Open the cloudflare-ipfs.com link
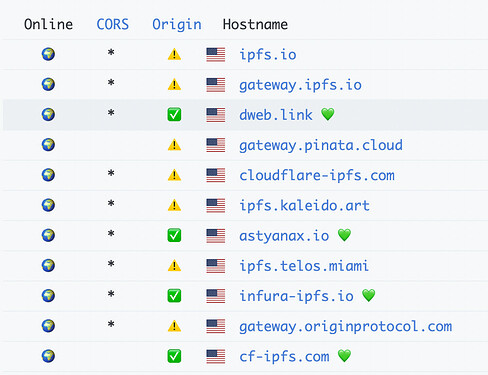488x375 pixels. [317, 175]
